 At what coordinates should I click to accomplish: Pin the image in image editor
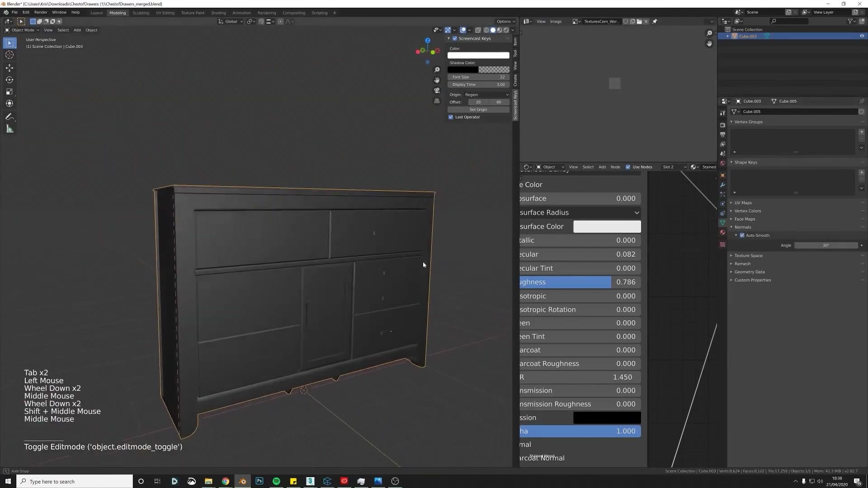(x=655, y=21)
